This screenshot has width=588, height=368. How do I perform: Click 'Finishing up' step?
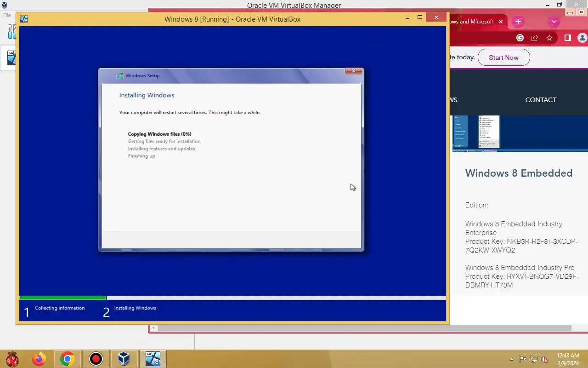[x=141, y=156]
